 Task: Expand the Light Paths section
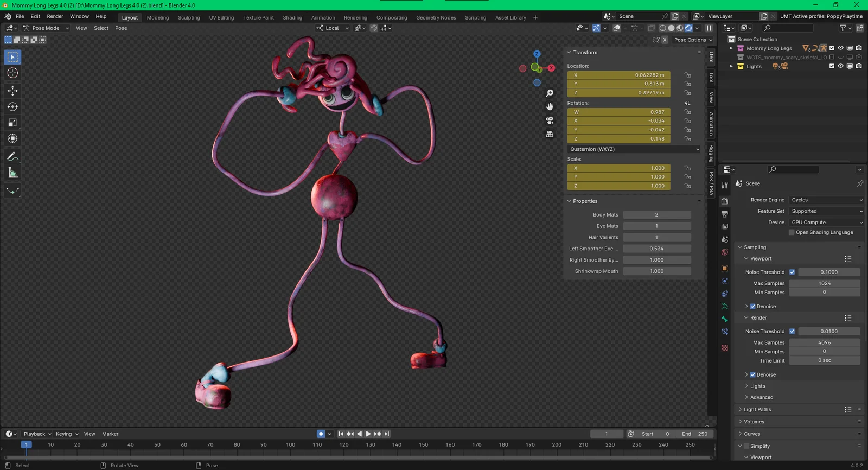coord(757,410)
